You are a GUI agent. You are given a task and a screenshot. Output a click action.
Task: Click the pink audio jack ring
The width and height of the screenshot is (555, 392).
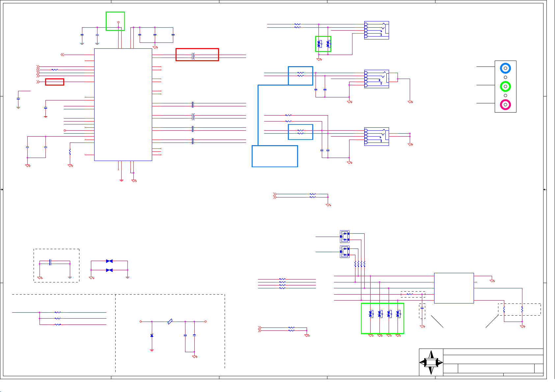tap(505, 104)
